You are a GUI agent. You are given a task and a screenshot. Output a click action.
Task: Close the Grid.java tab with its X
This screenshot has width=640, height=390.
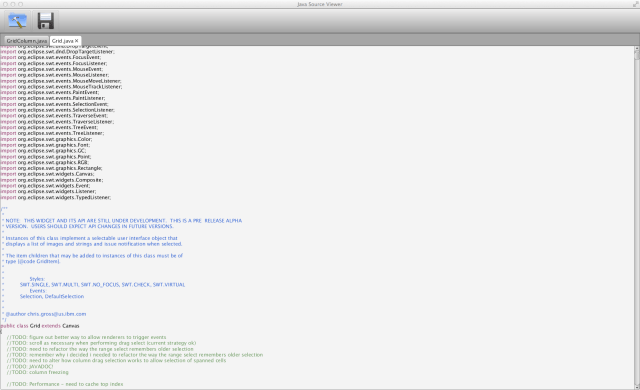[76, 41]
